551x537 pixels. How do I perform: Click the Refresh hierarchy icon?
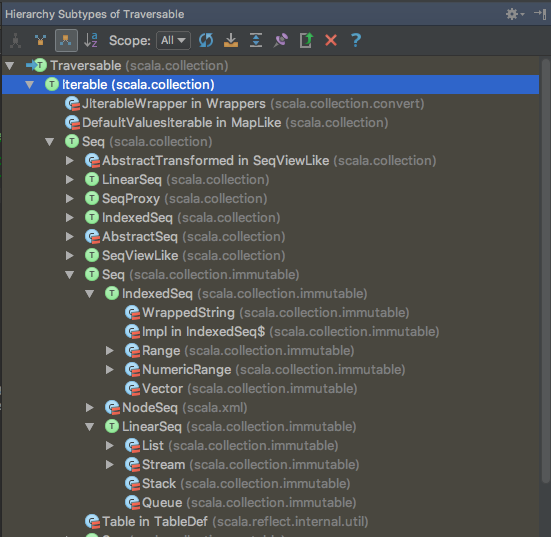206,40
